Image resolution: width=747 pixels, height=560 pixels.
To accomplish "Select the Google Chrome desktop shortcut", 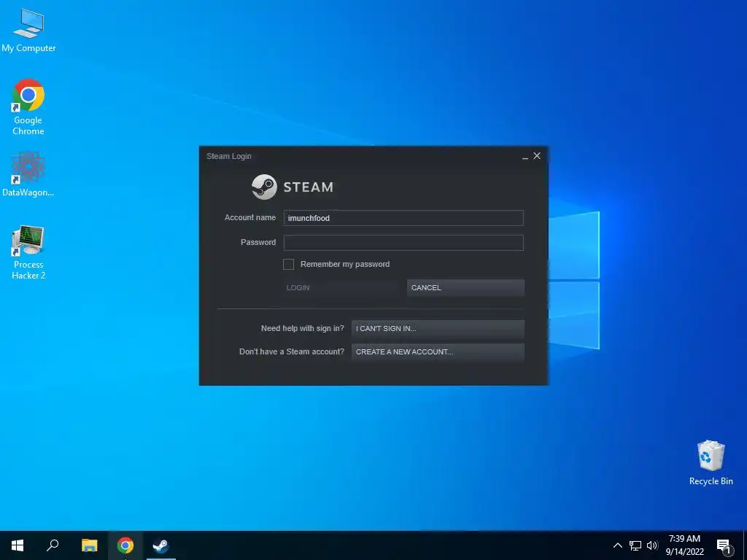I will click(x=28, y=107).
